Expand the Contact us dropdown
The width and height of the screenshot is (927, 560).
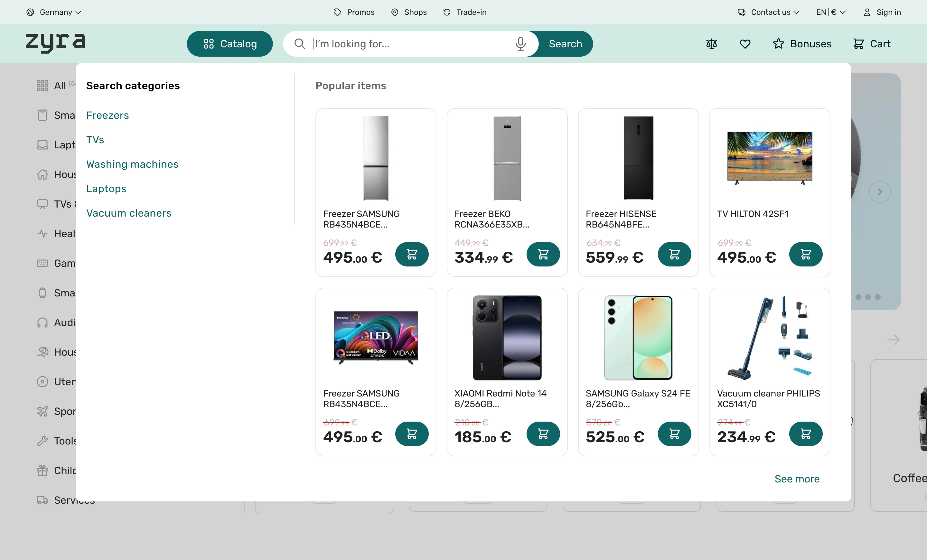pyautogui.click(x=768, y=12)
